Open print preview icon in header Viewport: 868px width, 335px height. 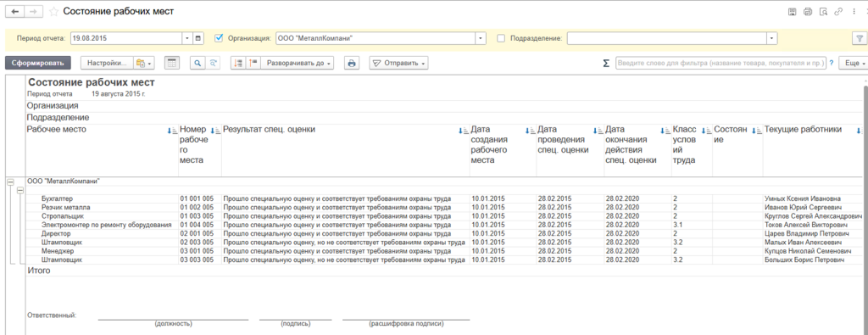[823, 12]
